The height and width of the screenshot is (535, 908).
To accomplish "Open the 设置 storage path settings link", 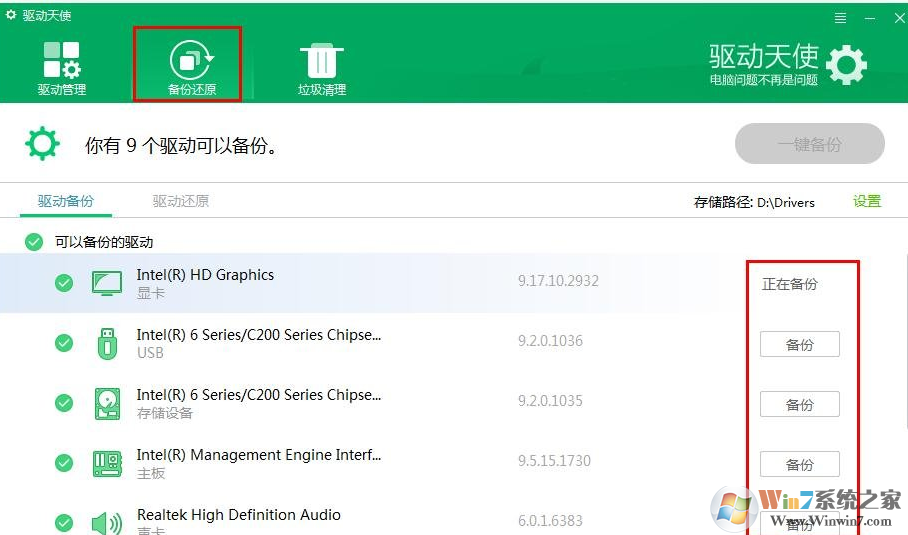I will (867, 201).
